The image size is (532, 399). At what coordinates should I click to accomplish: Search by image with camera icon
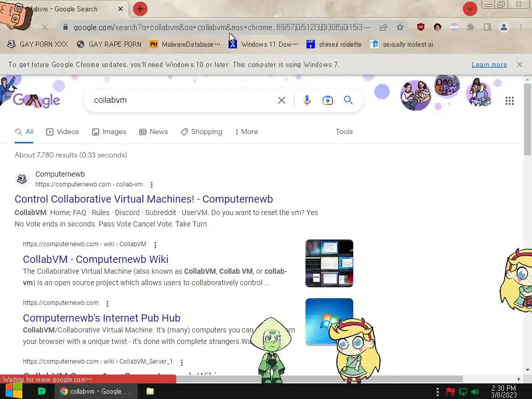[327, 100]
